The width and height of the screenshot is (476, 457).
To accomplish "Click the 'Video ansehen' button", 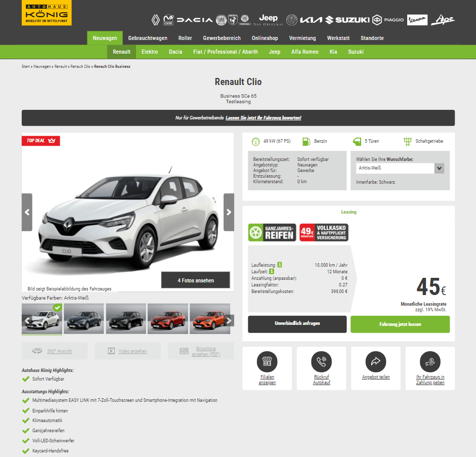I will click(x=128, y=351).
